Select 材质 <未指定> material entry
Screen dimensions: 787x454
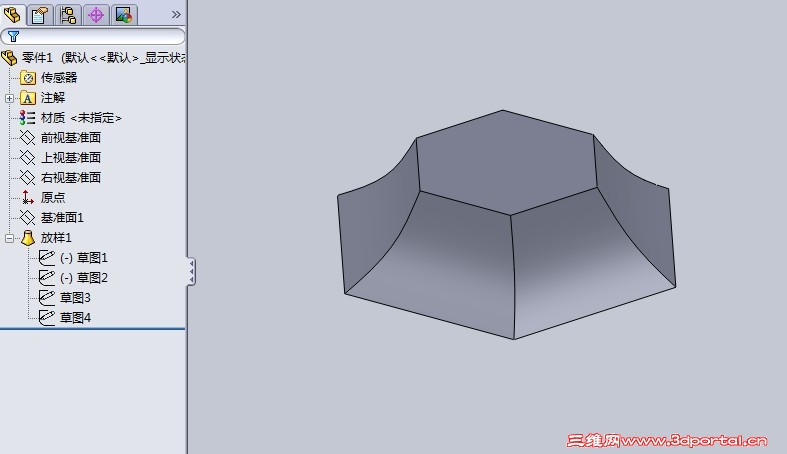[81, 118]
